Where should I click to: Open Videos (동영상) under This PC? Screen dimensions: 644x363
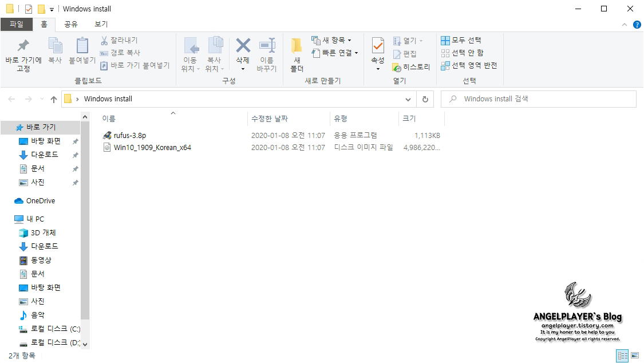(x=40, y=261)
